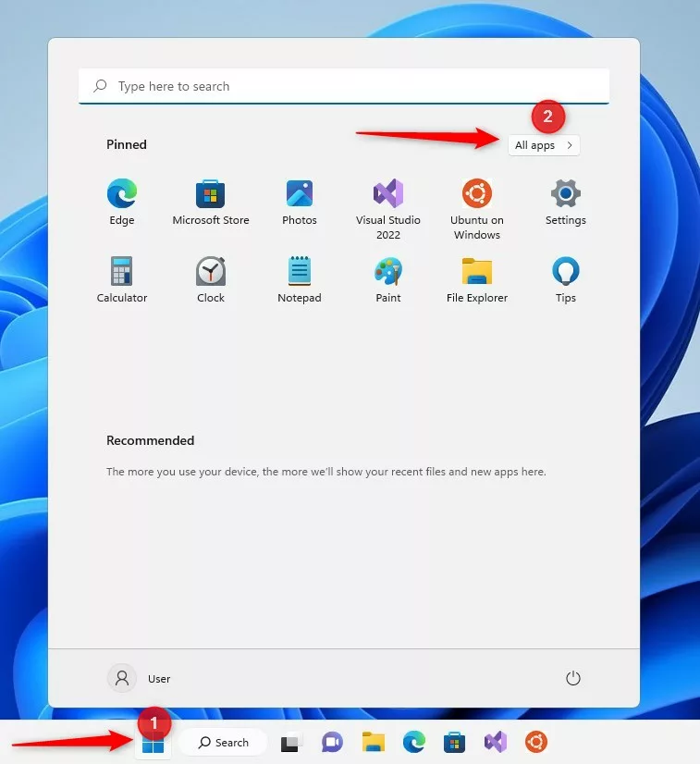Open File Explorer from the taskbar

(x=374, y=743)
